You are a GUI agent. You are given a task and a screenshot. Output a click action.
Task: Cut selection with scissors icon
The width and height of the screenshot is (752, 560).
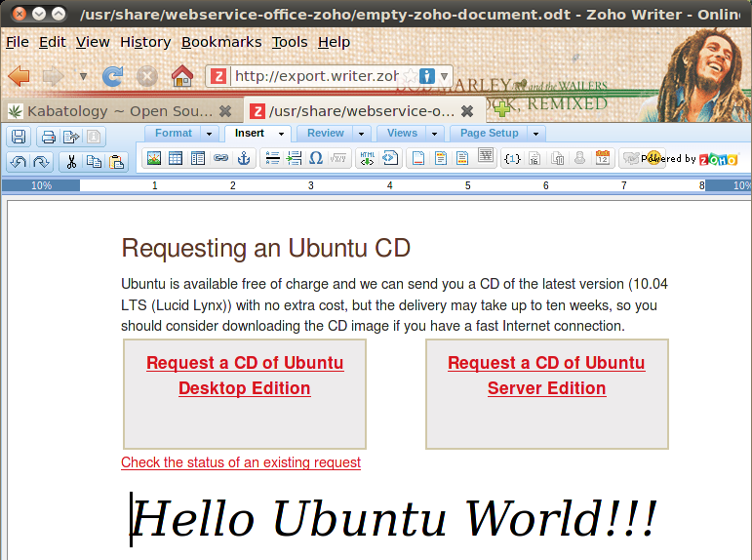(x=71, y=162)
